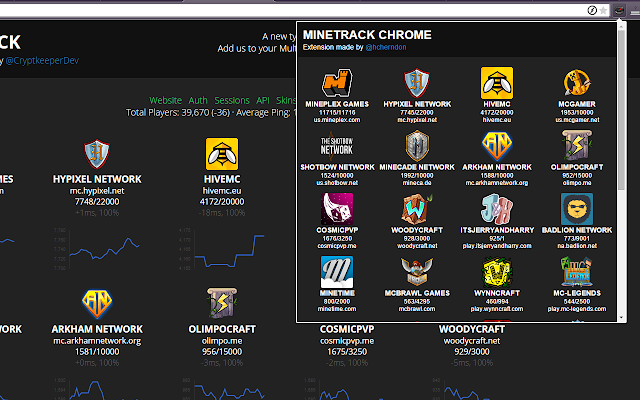Click the popup vertical scrollbar thumb
The image size is (640, 400).
[x=622, y=110]
